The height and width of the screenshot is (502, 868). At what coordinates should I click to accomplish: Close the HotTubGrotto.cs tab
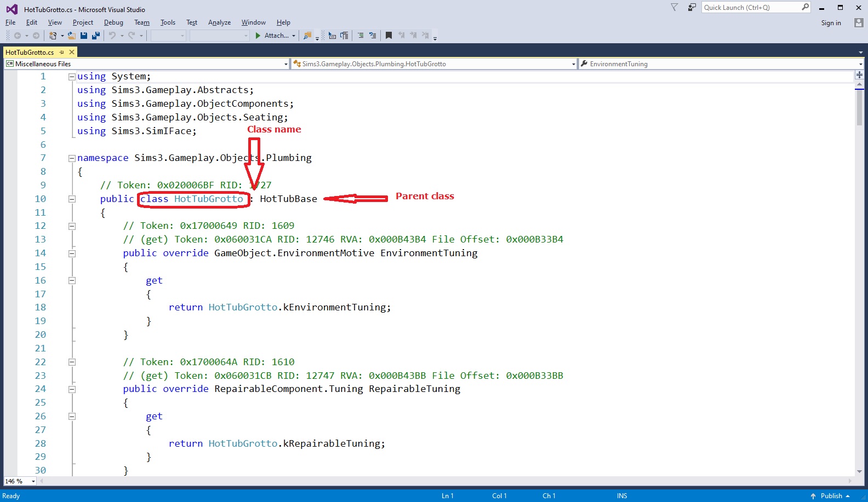[x=72, y=52]
